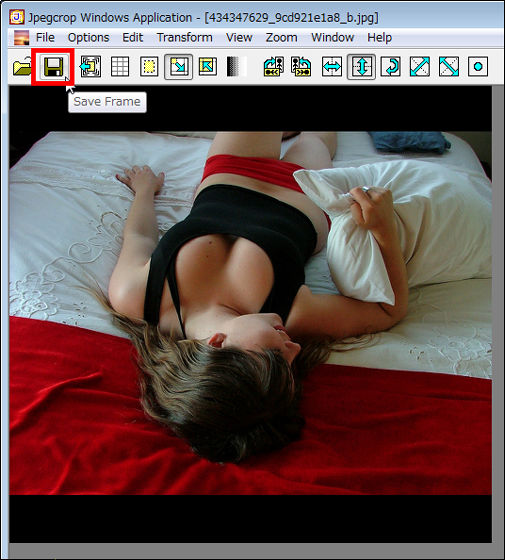The image size is (505, 560).
Task: Open the Zoom menu
Action: 281,38
